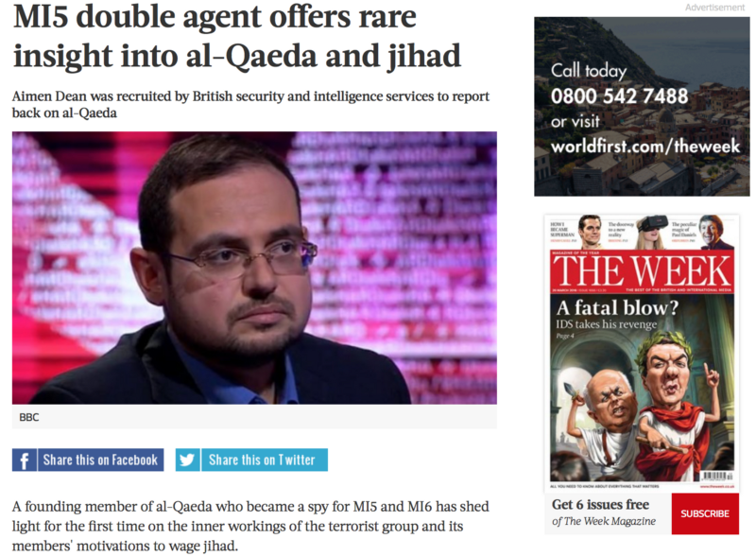756x556 pixels.
Task: Click the VR headset image on magazine cover
Action: 652,231
